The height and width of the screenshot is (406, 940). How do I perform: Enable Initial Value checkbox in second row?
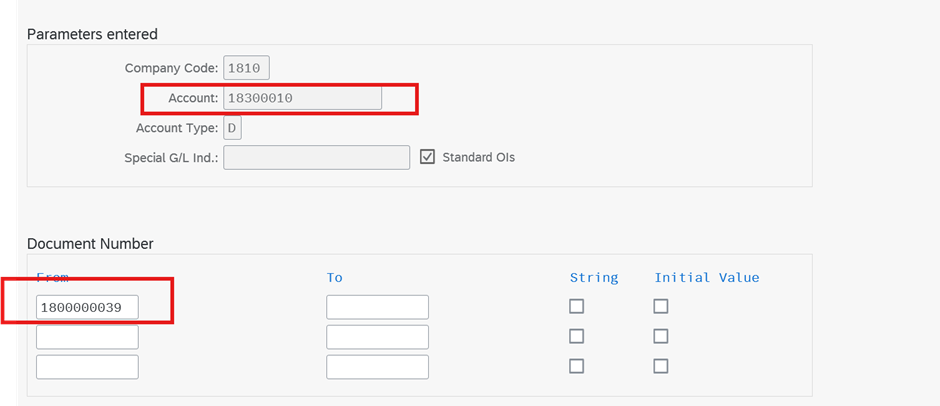click(x=661, y=336)
